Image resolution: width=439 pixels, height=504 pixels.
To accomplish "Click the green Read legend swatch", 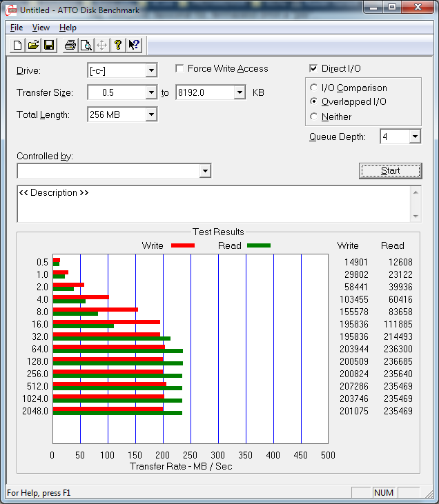I will tap(259, 245).
